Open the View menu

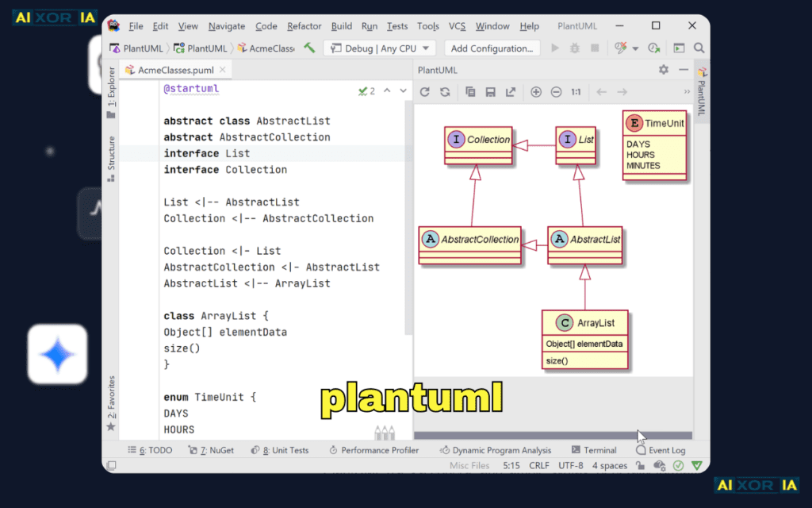point(188,25)
